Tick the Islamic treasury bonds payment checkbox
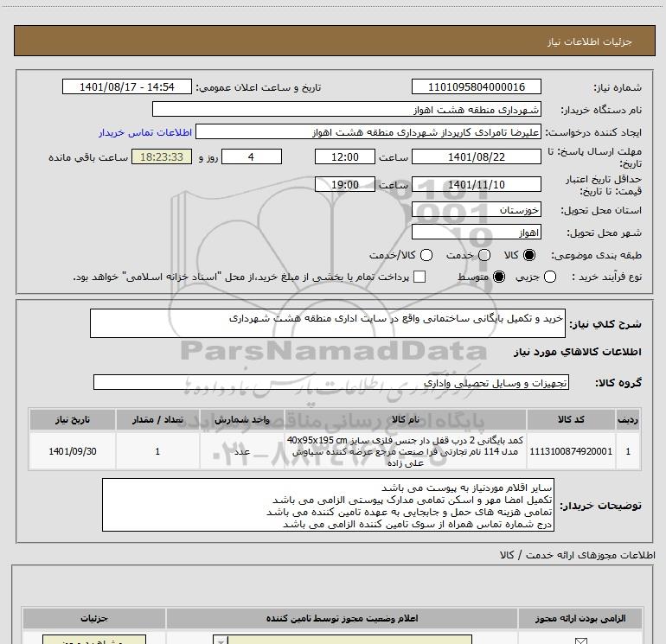 click(x=419, y=277)
